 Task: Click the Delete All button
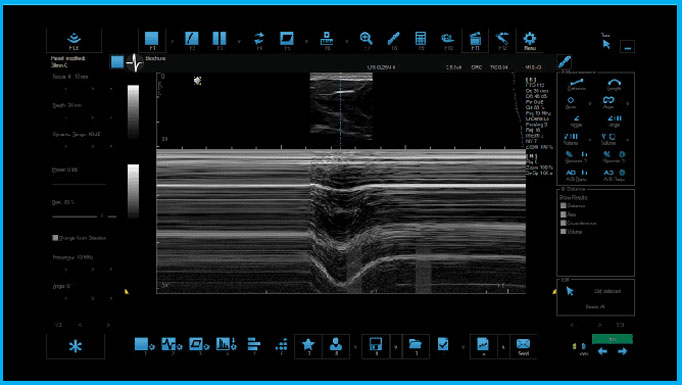tap(595, 306)
